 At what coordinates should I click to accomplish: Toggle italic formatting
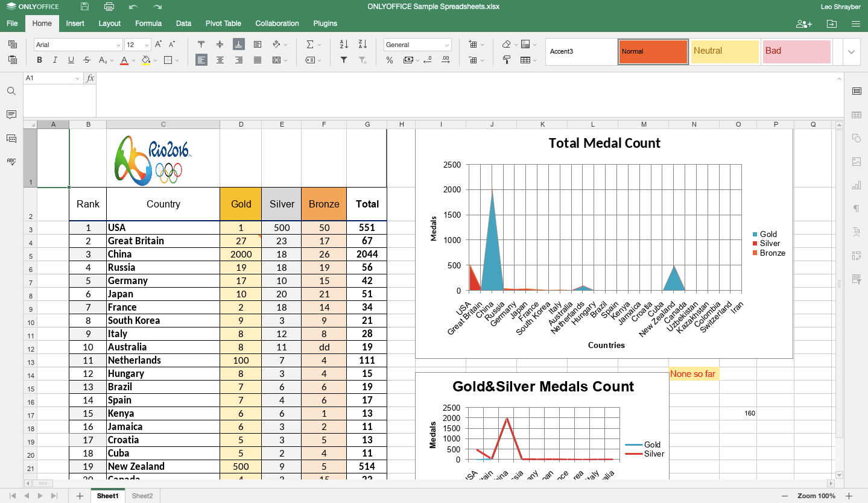(55, 60)
